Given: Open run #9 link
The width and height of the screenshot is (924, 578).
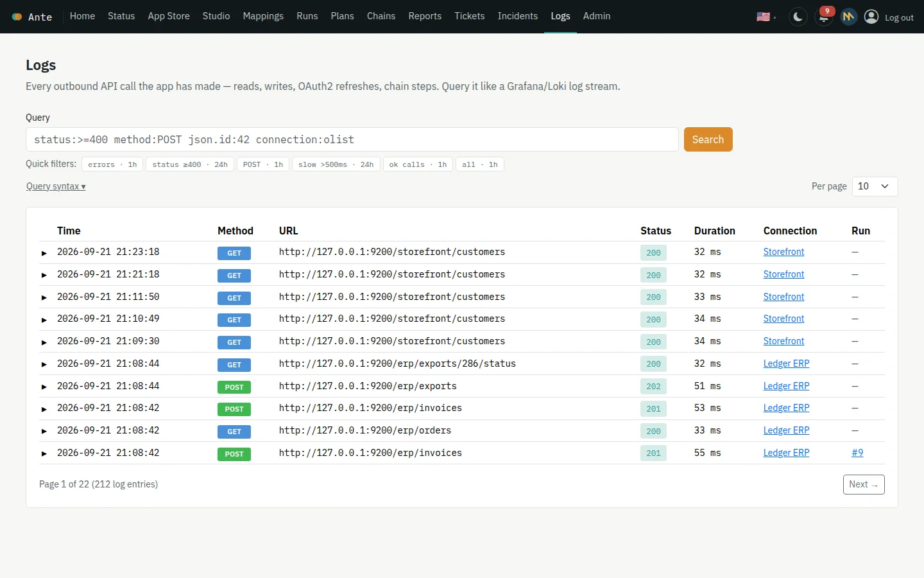Looking at the screenshot, I should click(857, 453).
